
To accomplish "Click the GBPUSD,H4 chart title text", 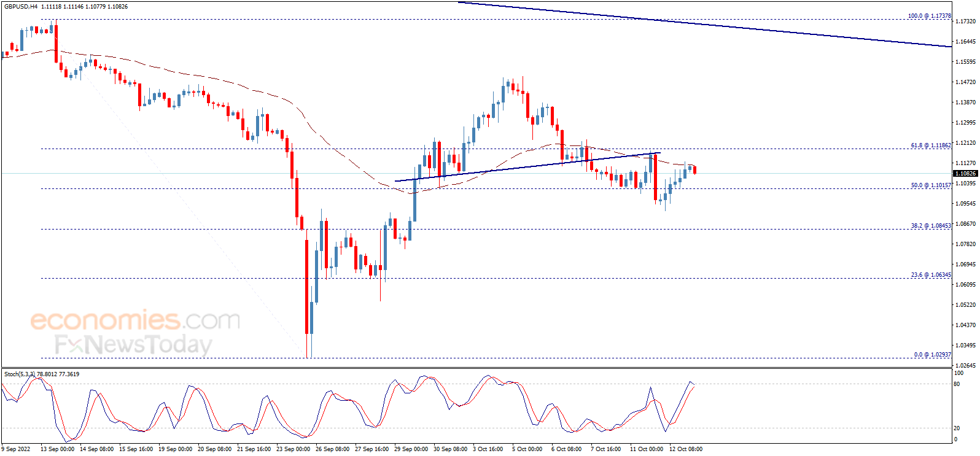I will 20,6.
